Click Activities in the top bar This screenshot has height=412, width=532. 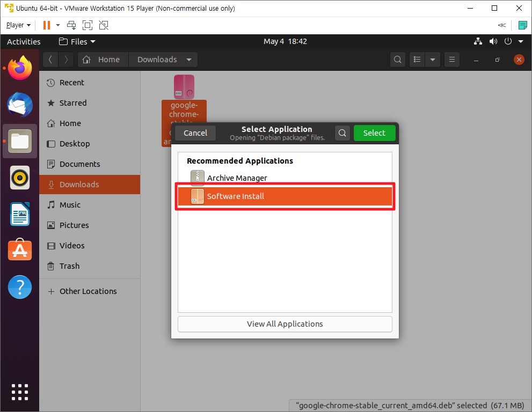(24, 41)
